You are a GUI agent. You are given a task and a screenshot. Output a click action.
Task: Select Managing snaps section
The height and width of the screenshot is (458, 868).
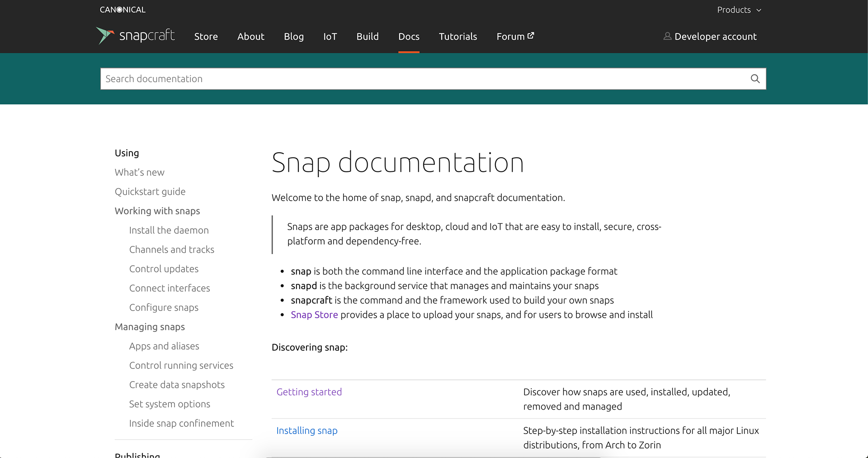[150, 327]
